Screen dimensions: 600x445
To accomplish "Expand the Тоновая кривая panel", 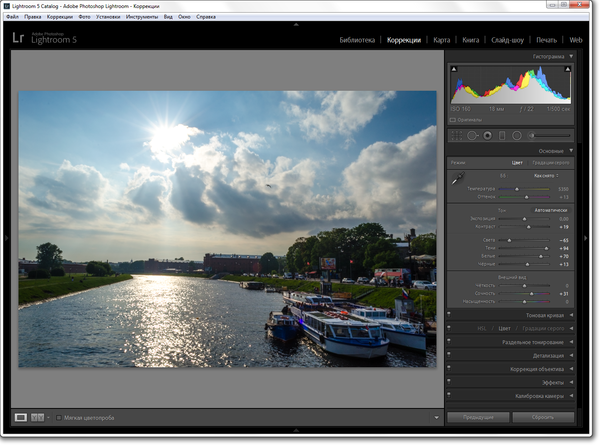I will [x=571, y=315].
